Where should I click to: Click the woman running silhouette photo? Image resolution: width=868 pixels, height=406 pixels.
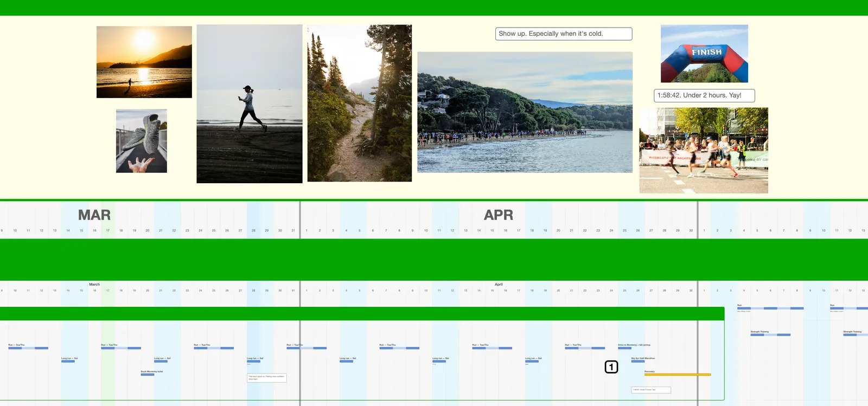[x=250, y=104]
